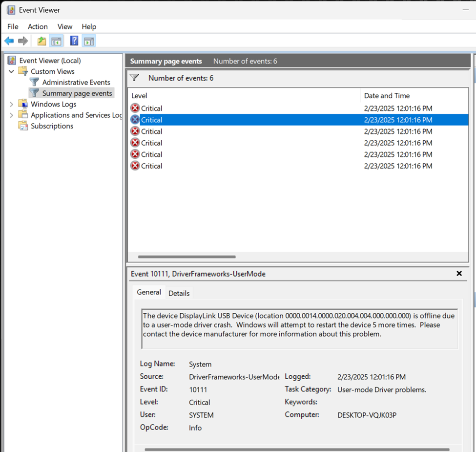Collapse the Custom Views tree node
Viewport: 476px width, 452px height.
pyautogui.click(x=12, y=71)
